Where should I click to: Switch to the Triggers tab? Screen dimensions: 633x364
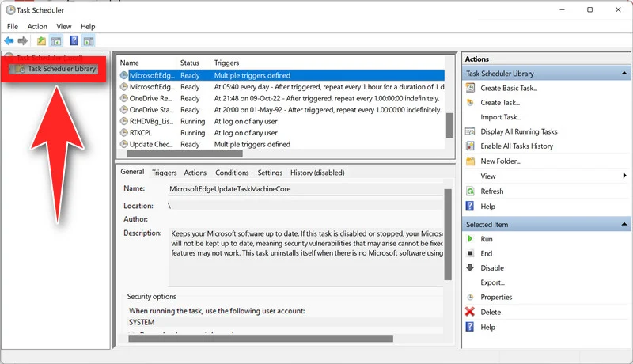click(x=165, y=173)
